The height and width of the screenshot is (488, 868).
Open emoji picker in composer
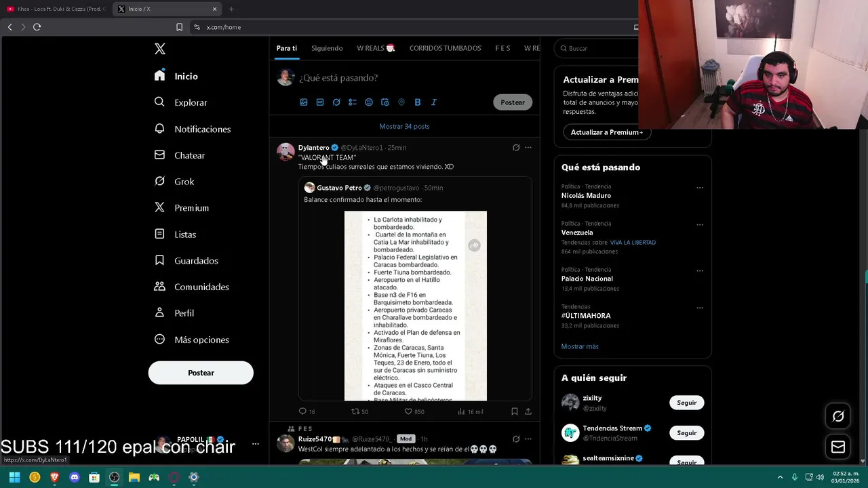click(369, 102)
